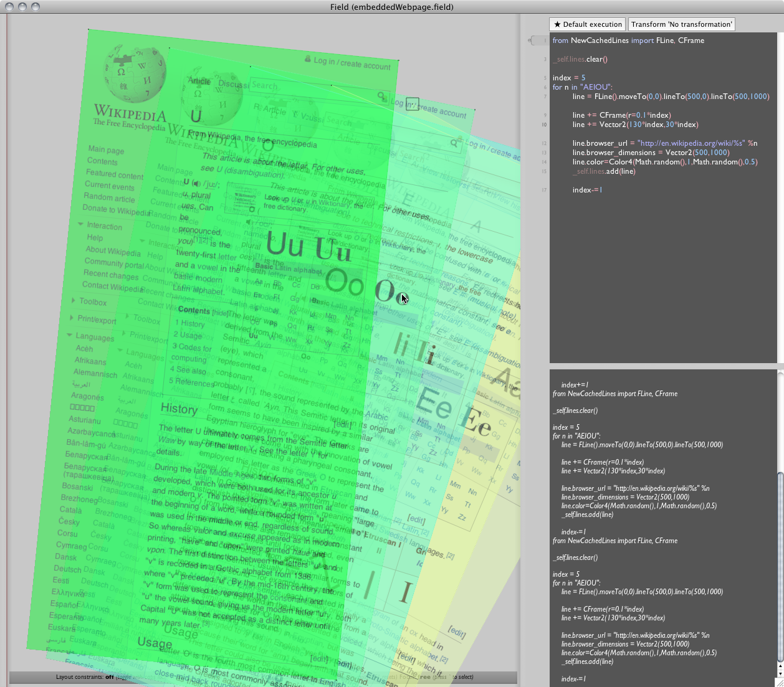
Task: Collapse the Languages sidebar section
Action: tap(70, 335)
